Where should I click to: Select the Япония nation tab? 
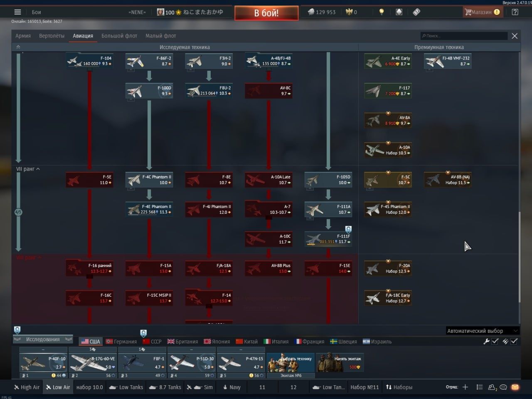217,342
